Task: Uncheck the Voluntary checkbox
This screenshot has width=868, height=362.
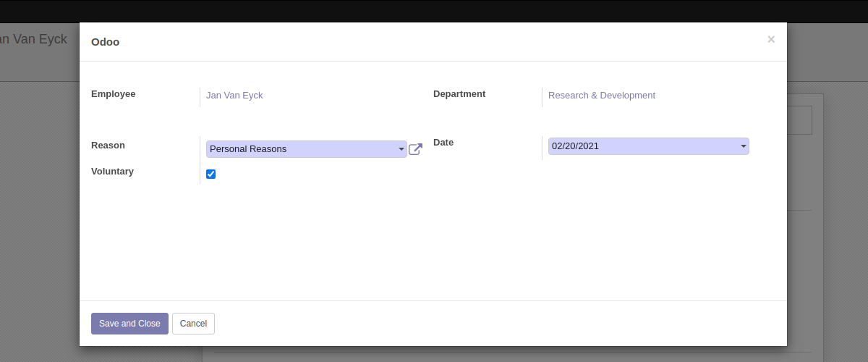Action: [211, 174]
